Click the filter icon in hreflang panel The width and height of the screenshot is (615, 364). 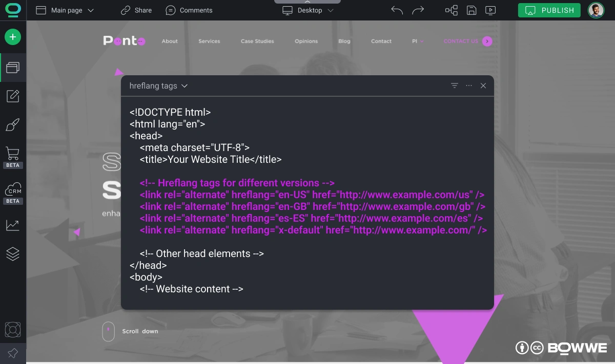click(x=455, y=85)
